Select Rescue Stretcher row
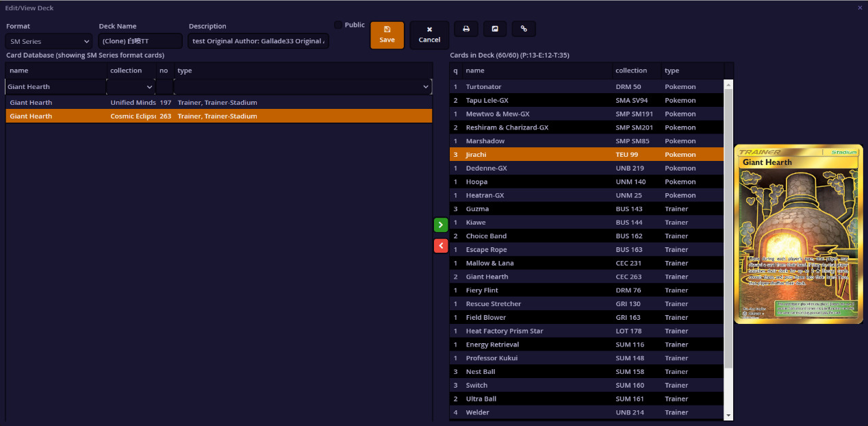 [x=587, y=303]
